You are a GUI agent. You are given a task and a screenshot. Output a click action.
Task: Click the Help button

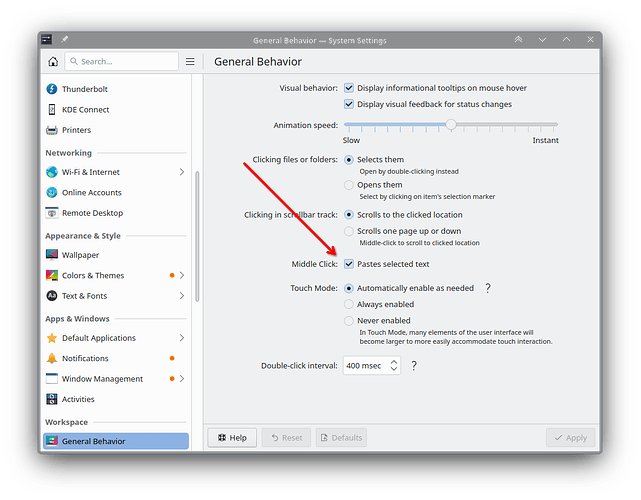(232, 438)
